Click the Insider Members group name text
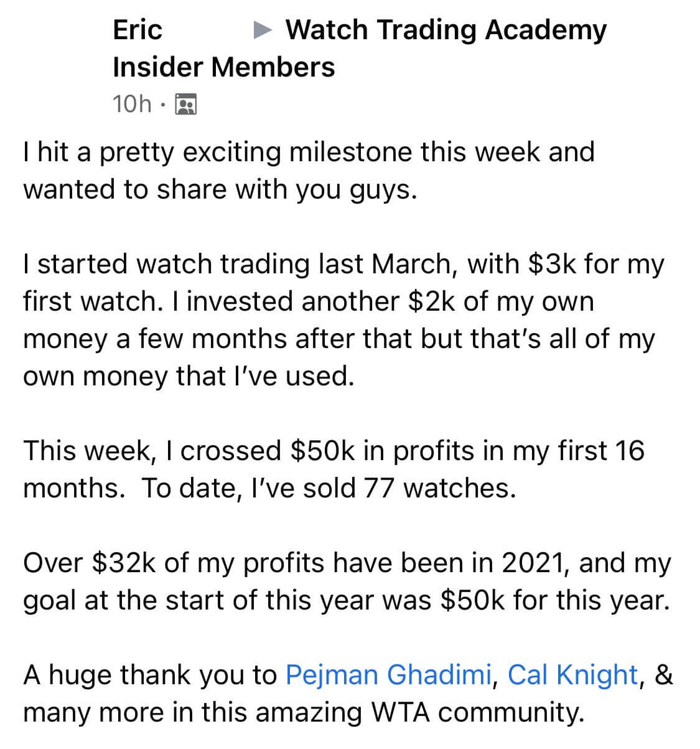Image resolution: width=700 pixels, height=749 pixels. click(x=224, y=67)
